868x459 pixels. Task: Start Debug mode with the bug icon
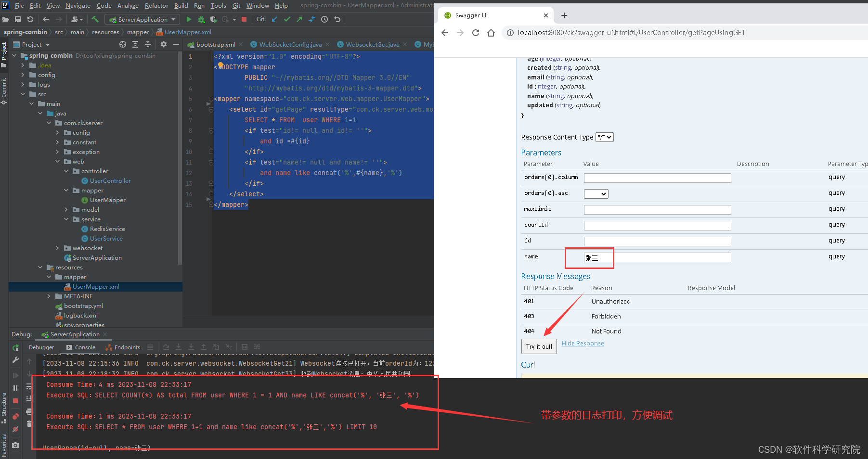point(201,19)
